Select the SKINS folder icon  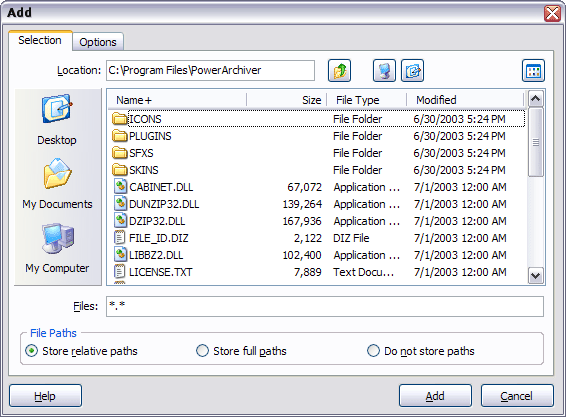click(x=119, y=170)
